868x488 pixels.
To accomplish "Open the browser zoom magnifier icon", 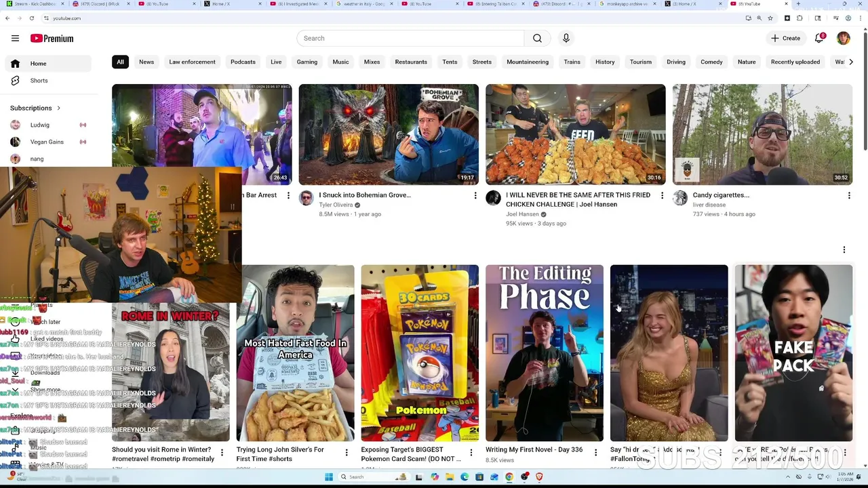I will tap(759, 18).
